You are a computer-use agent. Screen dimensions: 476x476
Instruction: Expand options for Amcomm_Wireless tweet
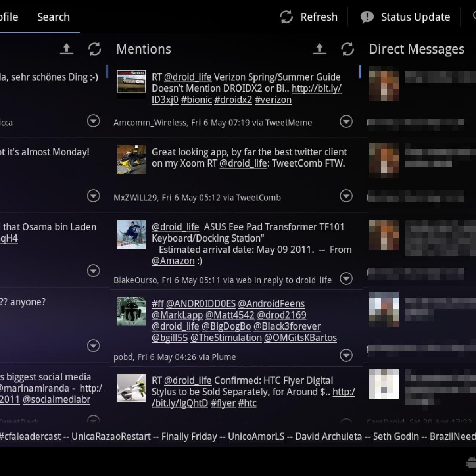[x=346, y=122]
